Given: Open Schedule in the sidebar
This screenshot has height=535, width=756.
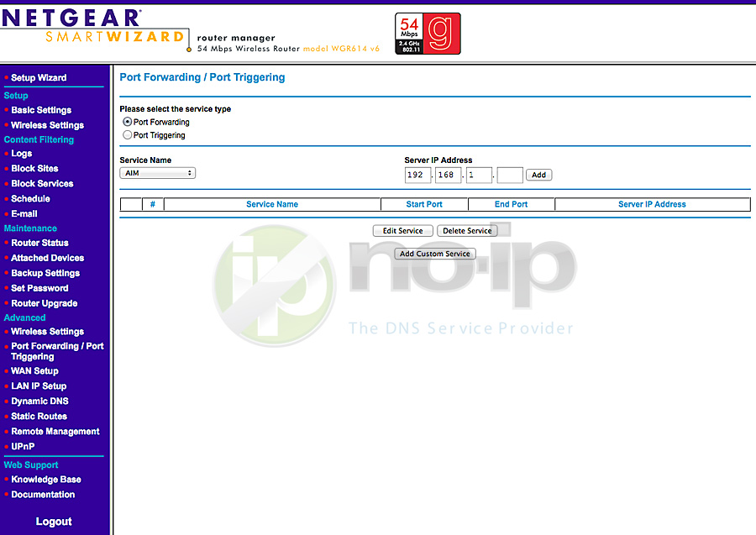Looking at the screenshot, I should click(x=30, y=198).
